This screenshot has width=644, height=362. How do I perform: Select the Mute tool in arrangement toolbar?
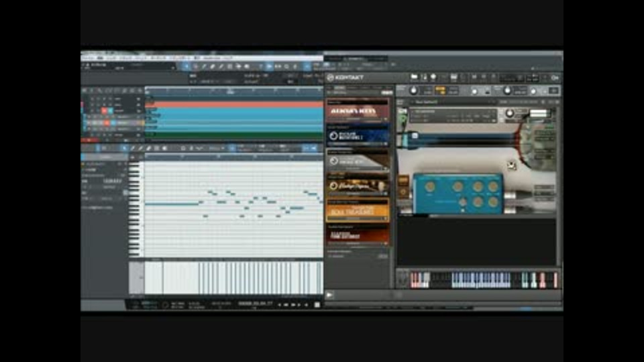(238, 66)
